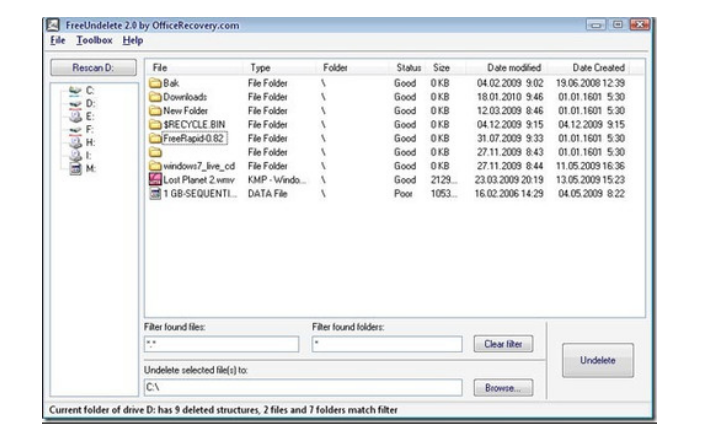Open the Help menu
Screen dimensions: 702x442
tap(133, 40)
